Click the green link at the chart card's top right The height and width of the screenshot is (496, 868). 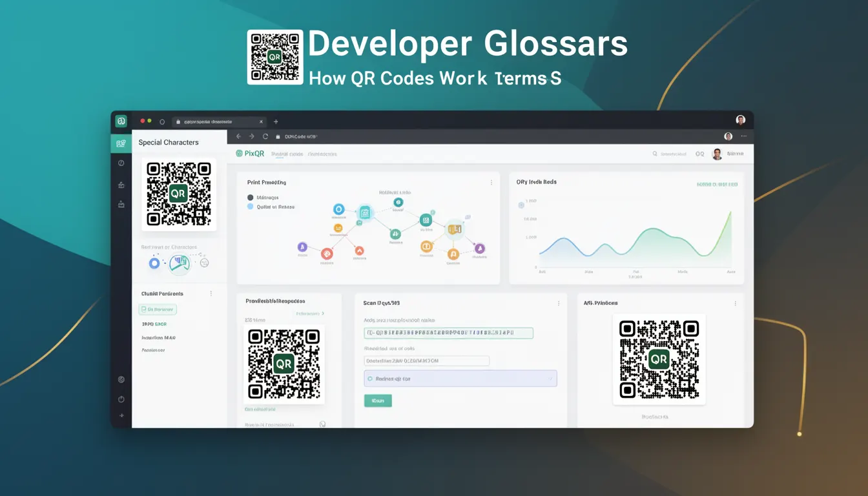tap(717, 184)
